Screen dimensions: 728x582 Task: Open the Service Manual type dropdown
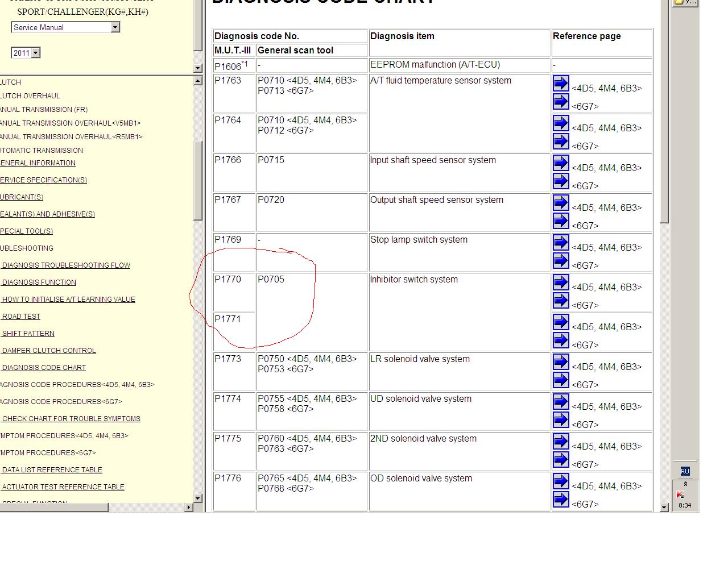pos(65,27)
